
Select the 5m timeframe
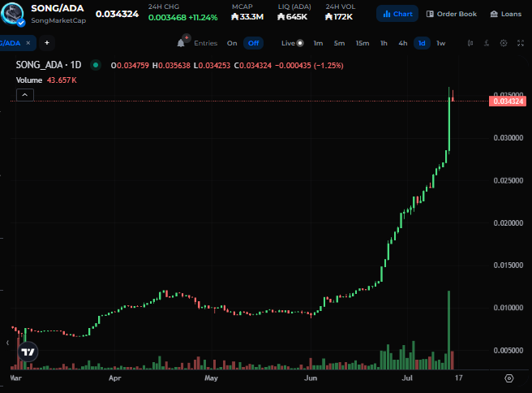pyautogui.click(x=339, y=43)
